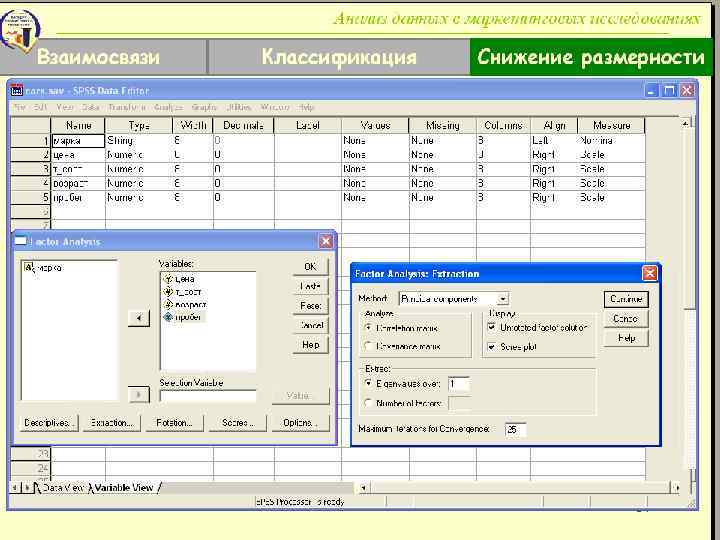The width and height of the screenshot is (720, 540).
Task: Switch to the Data View tab
Action: pyautogui.click(x=61, y=488)
